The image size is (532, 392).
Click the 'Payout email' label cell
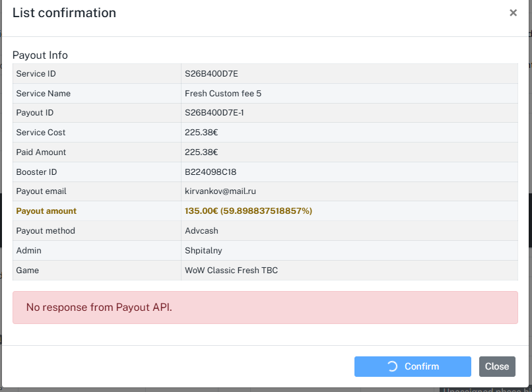(97, 191)
